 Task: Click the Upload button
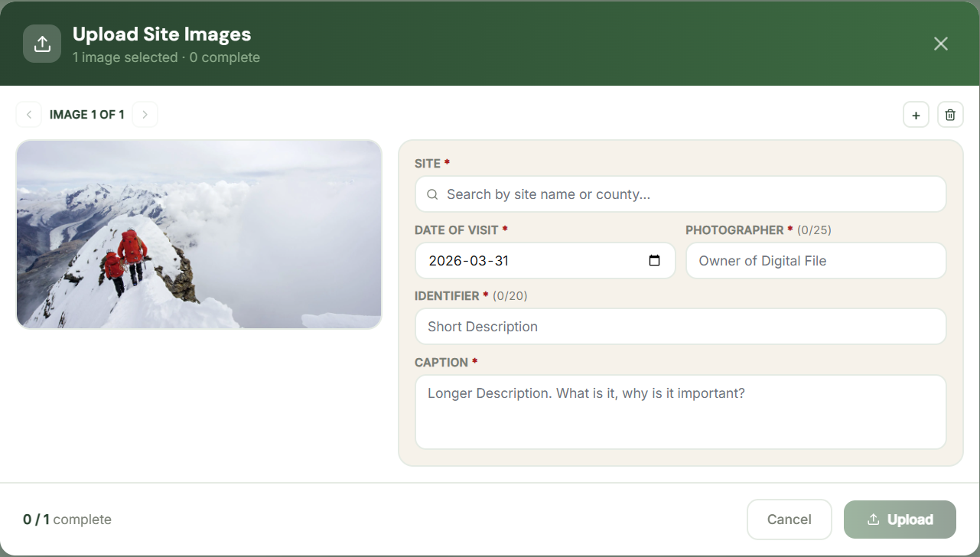(900, 519)
